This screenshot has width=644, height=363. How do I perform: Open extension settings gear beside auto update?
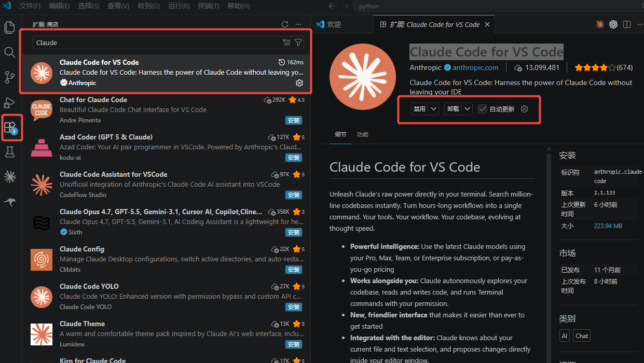pos(524,109)
